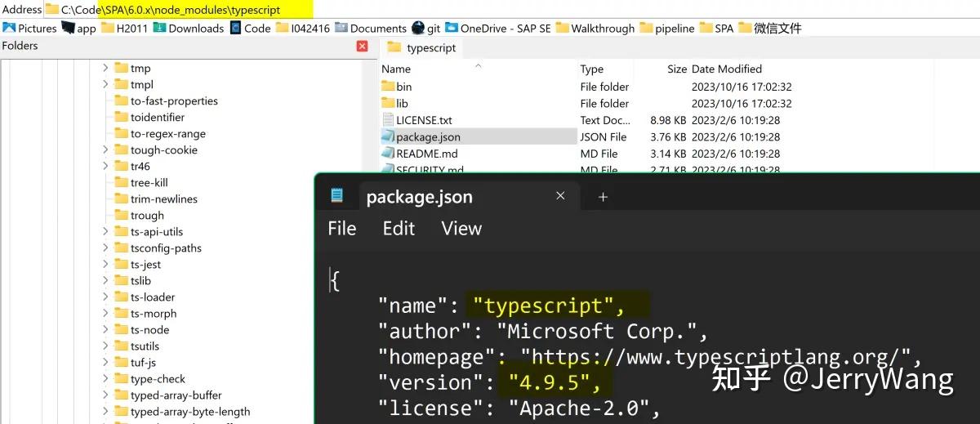The image size is (980, 424).
Task: Expand the tmp folder node
Action: pyautogui.click(x=105, y=69)
